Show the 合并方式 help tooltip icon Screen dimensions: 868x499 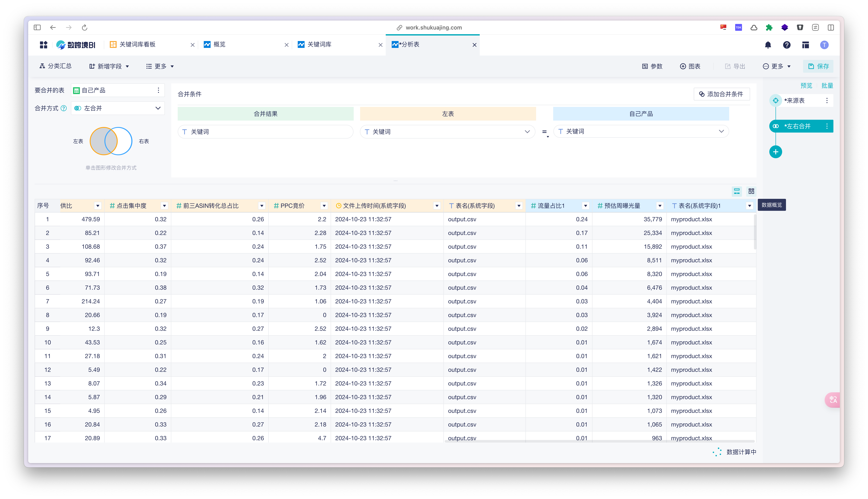click(64, 108)
